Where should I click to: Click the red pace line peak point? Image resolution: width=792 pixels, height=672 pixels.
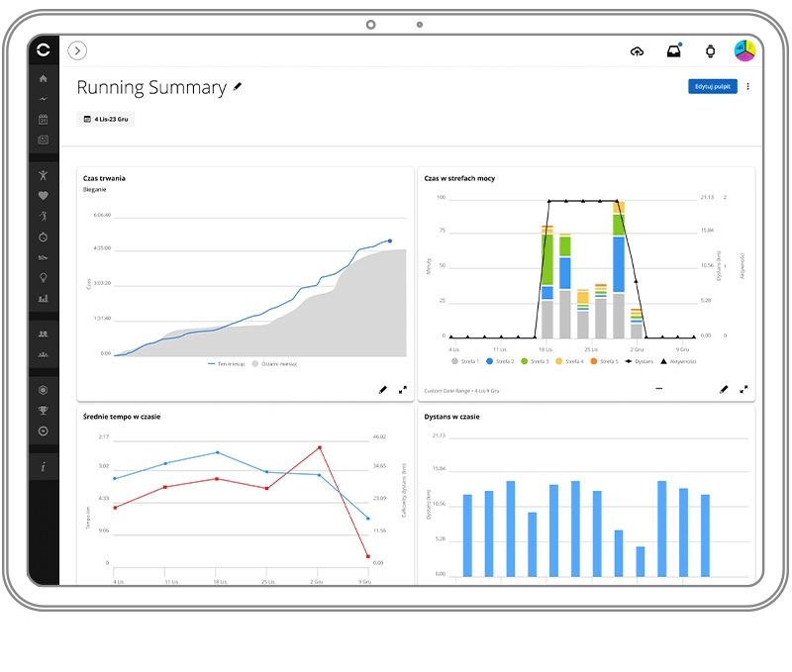click(x=319, y=447)
